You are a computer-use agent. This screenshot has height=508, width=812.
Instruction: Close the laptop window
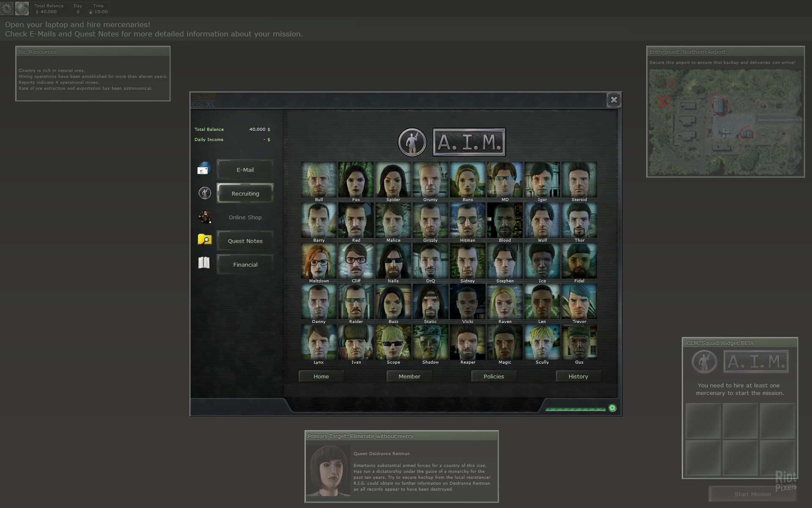pos(614,100)
